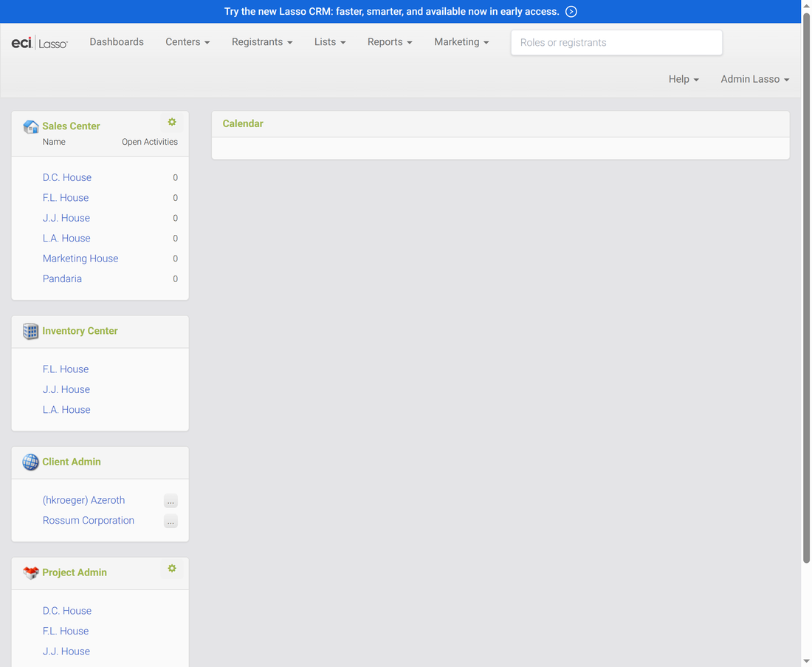Image resolution: width=812 pixels, height=667 pixels.
Task: Open (hkroeger) Azeroth client
Action: [x=83, y=500]
